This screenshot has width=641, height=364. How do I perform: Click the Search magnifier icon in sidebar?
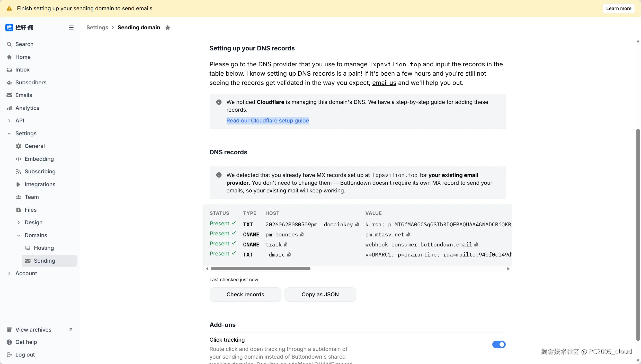(x=9, y=44)
